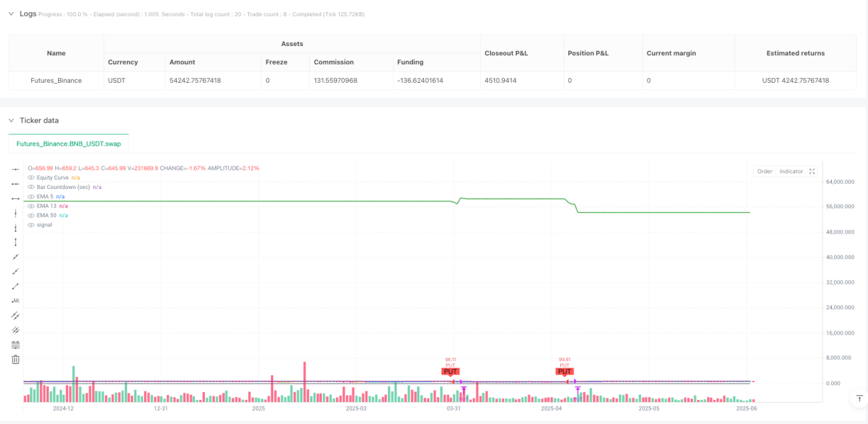Viewport: 868px width, 424px height.
Task: Pick the vertical ray line tool
Action: [x=16, y=228]
